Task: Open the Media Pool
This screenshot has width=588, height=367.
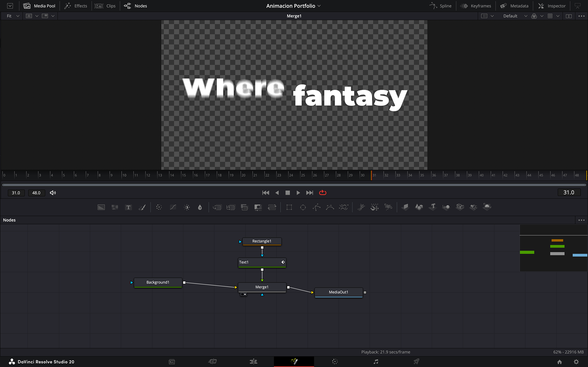Action: point(40,6)
